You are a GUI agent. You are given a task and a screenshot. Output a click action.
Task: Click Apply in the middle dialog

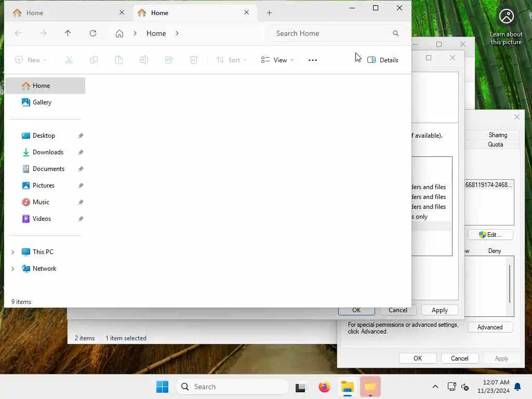click(x=440, y=311)
